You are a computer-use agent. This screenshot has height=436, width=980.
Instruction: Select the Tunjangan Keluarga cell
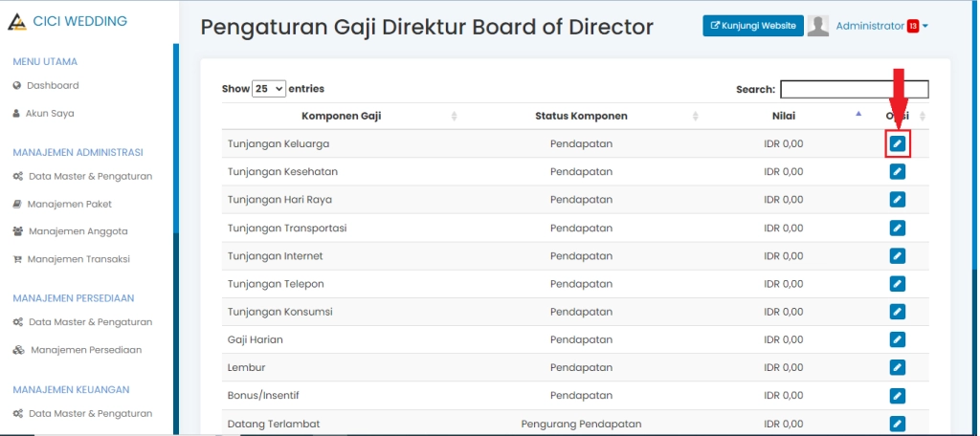(278, 143)
